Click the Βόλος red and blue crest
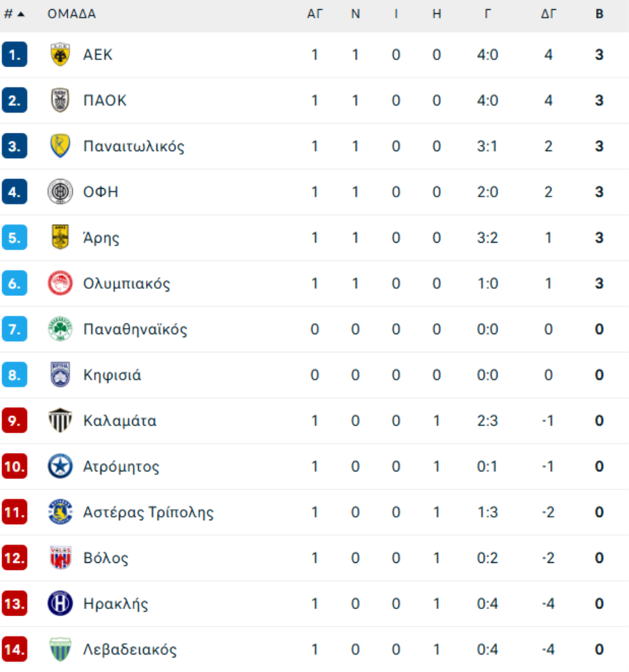This screenshot has width=629, height=672. [x=60, y=557]
